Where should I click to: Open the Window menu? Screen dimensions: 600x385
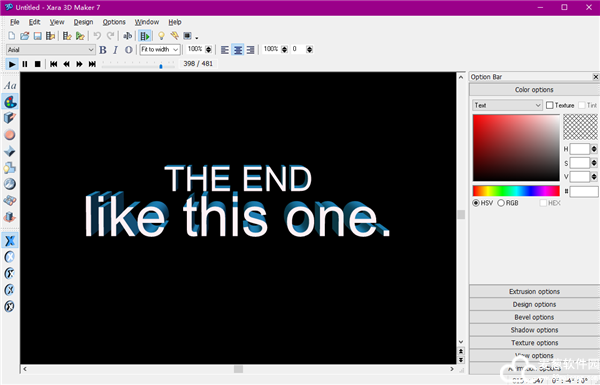147,22
